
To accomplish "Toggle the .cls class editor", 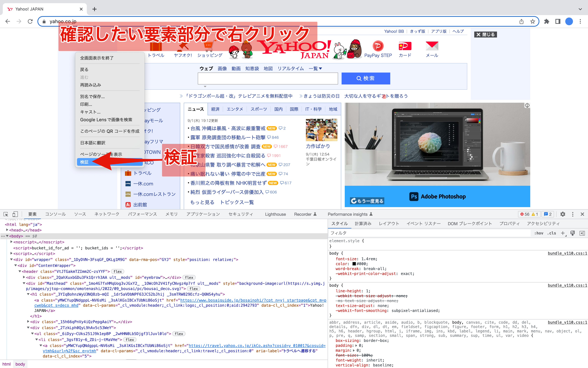I will (x=552, y=233).
